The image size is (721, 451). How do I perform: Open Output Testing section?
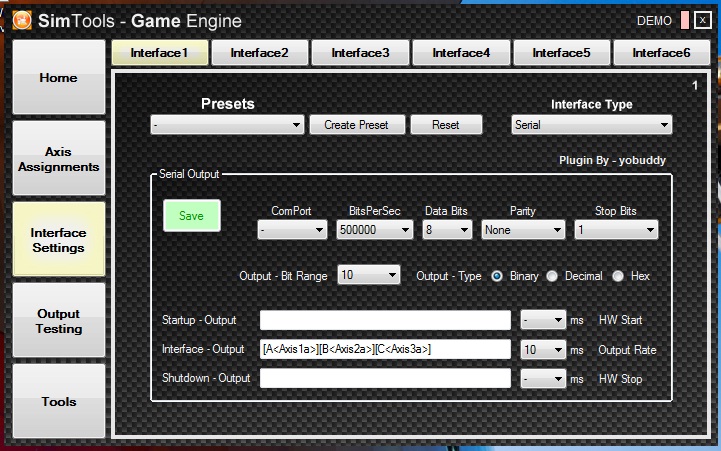(59, 320)
